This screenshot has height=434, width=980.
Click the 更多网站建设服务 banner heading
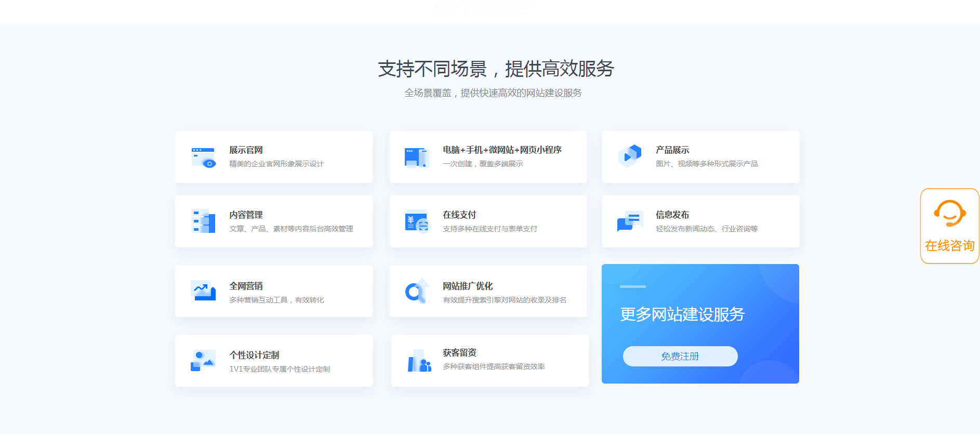click(682, 314)
